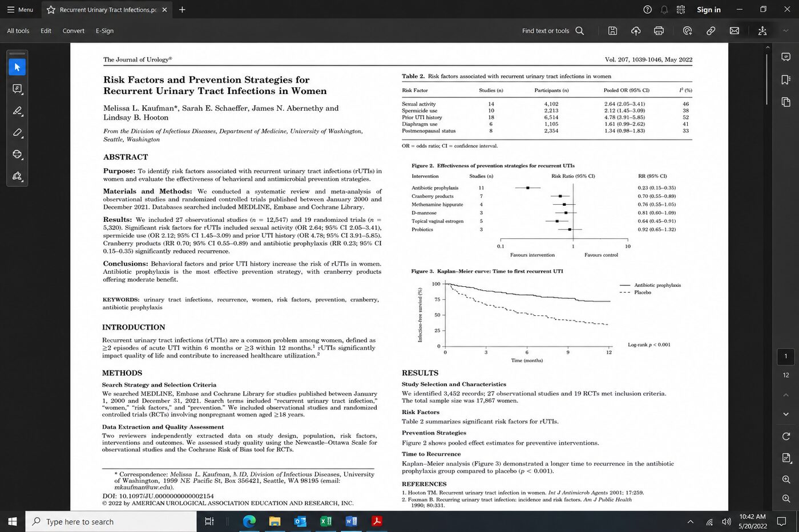The image size is (799, 532).
Task: Copy a share link with the chain icon
Action: tap(711, 31)
